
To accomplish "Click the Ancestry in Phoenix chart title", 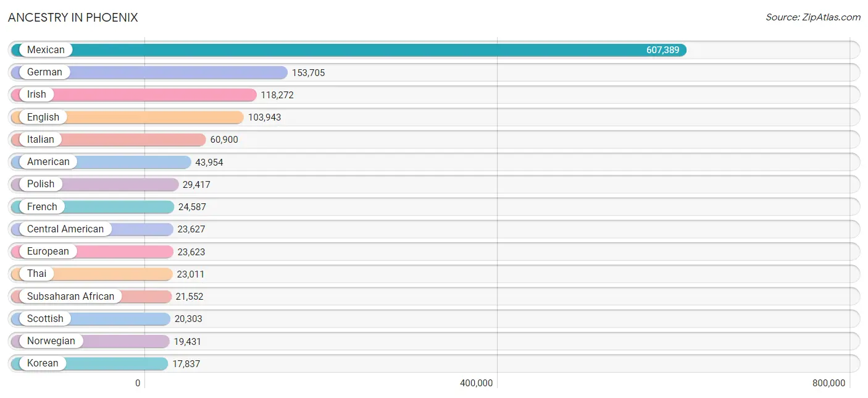I will 73,17.
